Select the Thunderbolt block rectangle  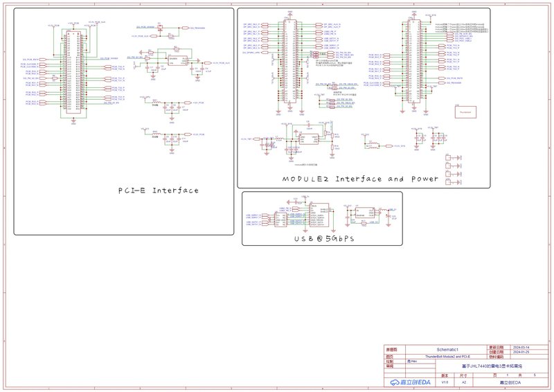465,112
